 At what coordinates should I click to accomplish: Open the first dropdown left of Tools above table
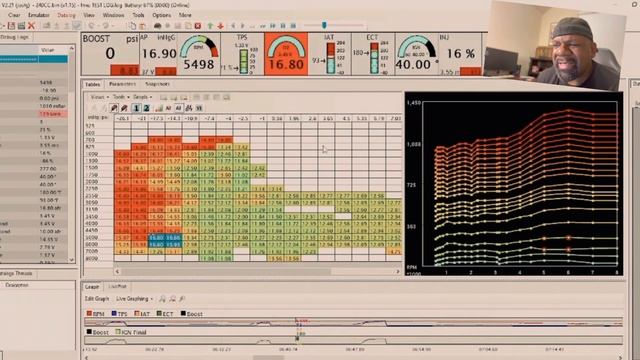pos(99,97)
